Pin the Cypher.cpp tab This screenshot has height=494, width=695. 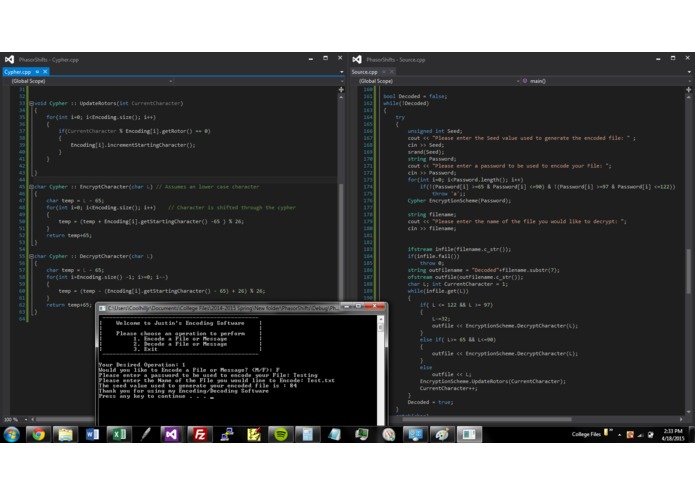pos(38,72)
